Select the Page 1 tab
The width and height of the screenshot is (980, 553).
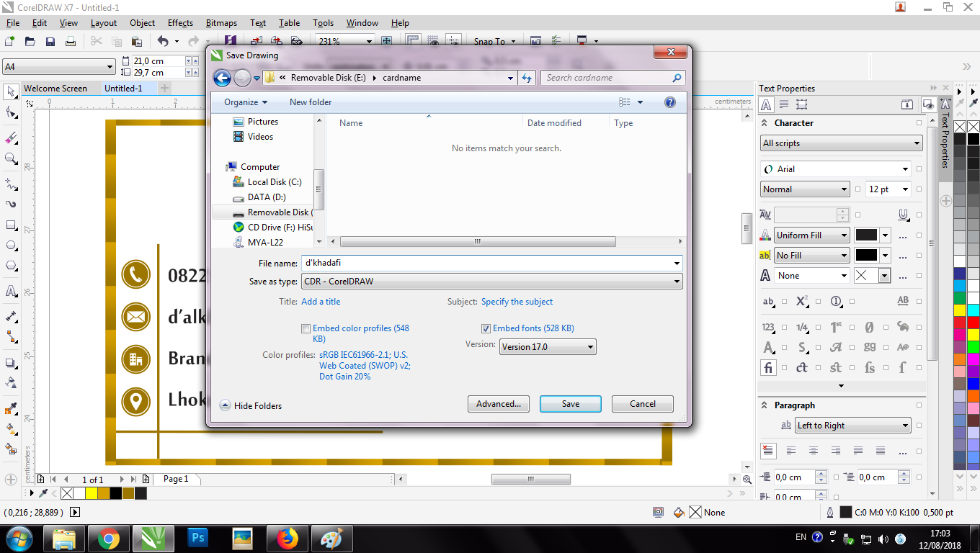click(x=176, y=480)
